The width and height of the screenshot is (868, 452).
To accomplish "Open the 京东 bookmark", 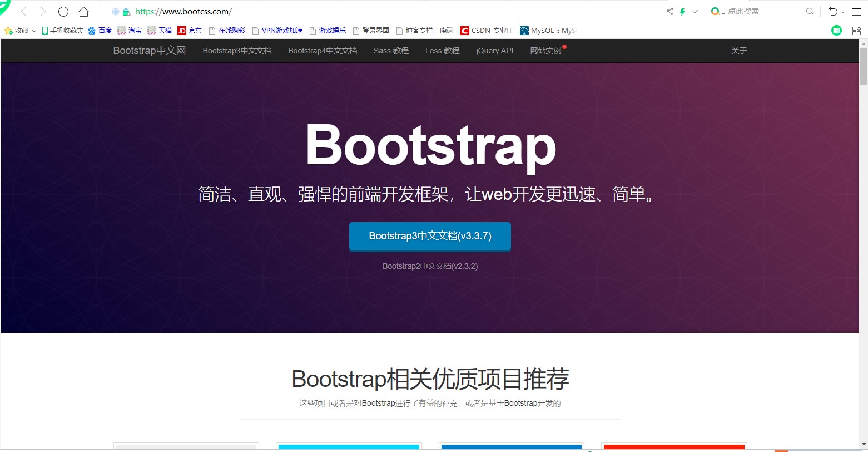I will 190,31.
